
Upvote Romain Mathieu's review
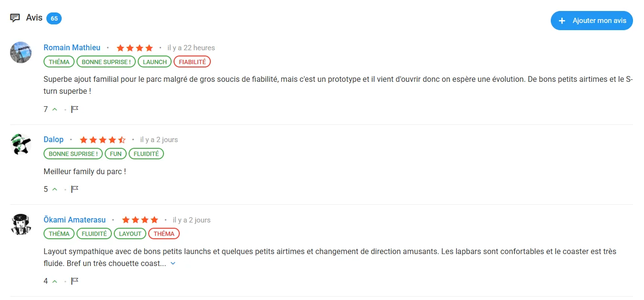[55, 109]
